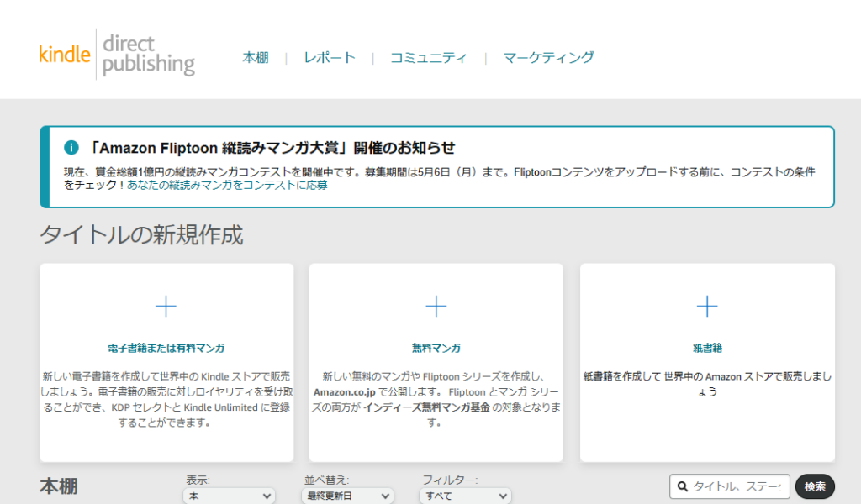Click the Kindle Direct Publishing logo
Screen dimensions: 861x504
tap(117, 54)
